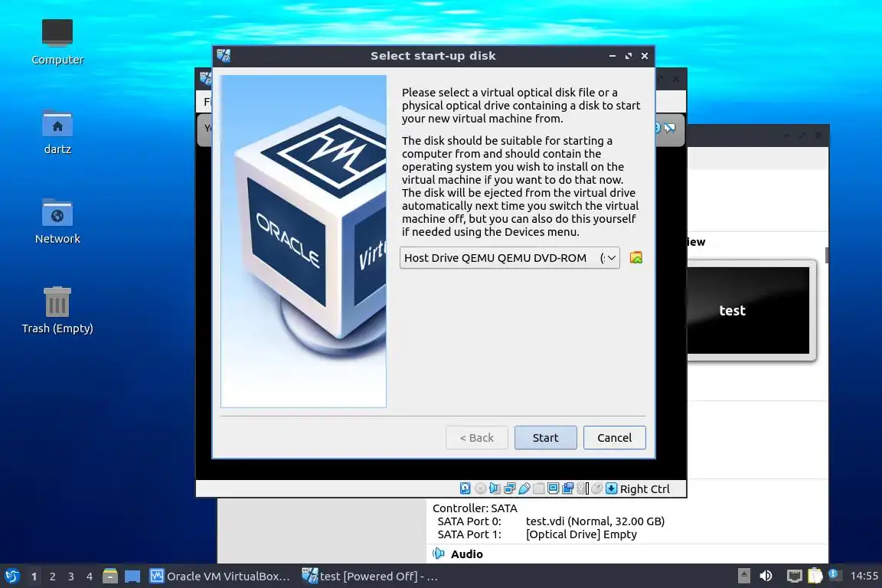Click the VirtualBox icon in dialog title bar
The width and height of the screenshot is (882, 588).
pos(224,56)
